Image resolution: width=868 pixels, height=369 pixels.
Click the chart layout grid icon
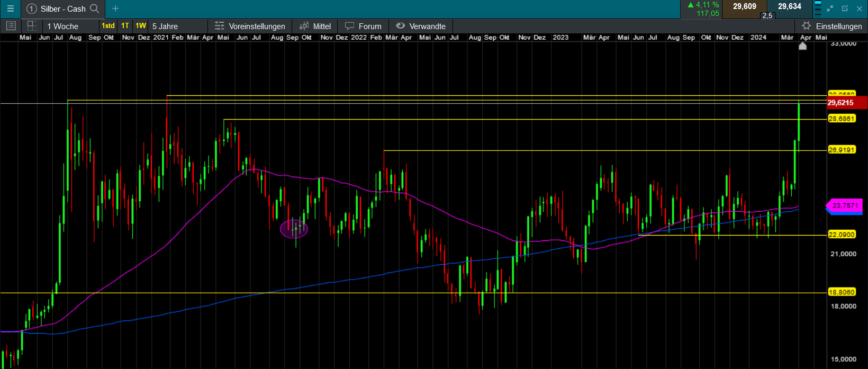pos(32,26)
